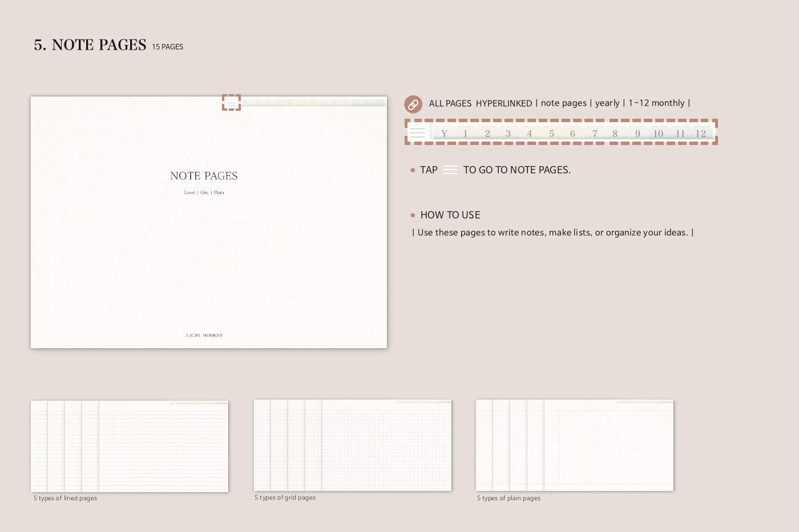The image size is (799, 532).
Task: Switch to the month 2 tab
Action: point(487,134)
